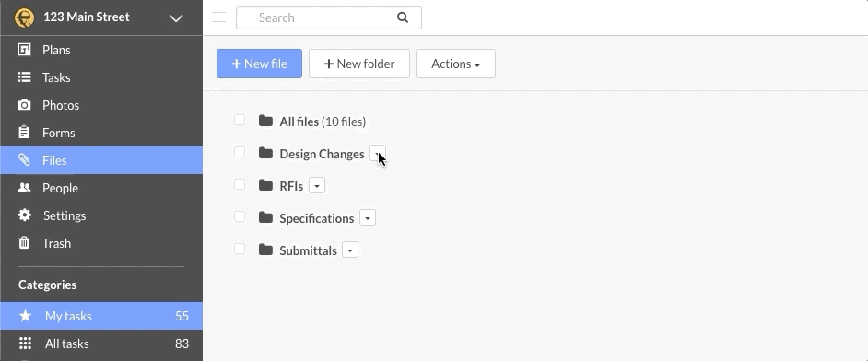868x361 pixels.
Task: Expand the 123 Main Street project chevron
Action: coord(176,18)
